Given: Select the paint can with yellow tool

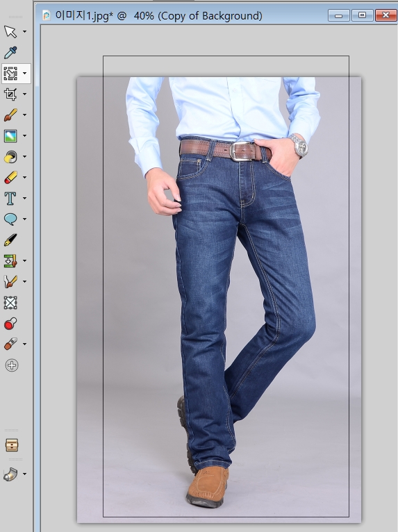Looking at the screenshot, I should point(10,157).
